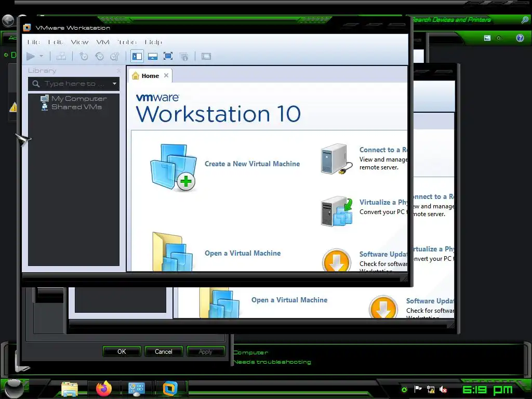Click the Unity mode toolbar icon
The width and height of the screenshot is (532, 399).
[x=184, y=56]
